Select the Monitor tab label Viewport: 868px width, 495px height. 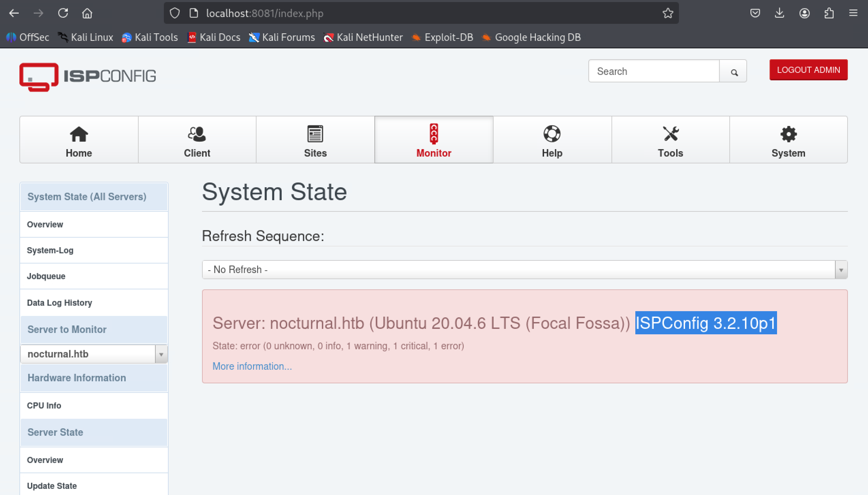coord(434,153)
